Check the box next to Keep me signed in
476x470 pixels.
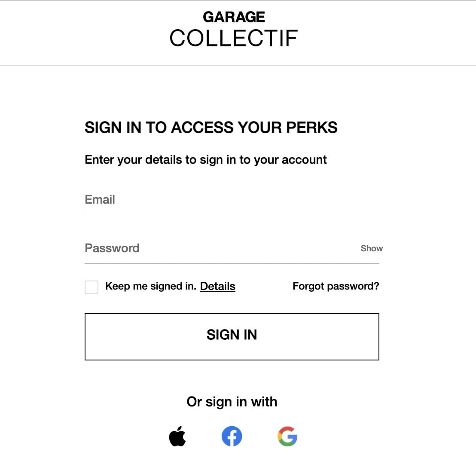(91, 287)
